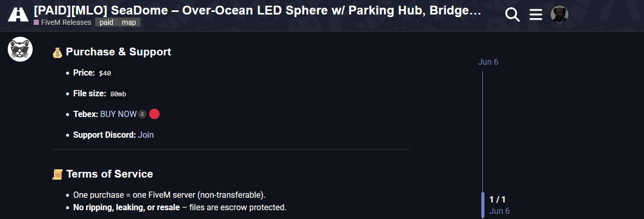This screenshot has width=644, height=219.
Task: Open the 1 / 1 post position indicator
Action: pos(497,199)
